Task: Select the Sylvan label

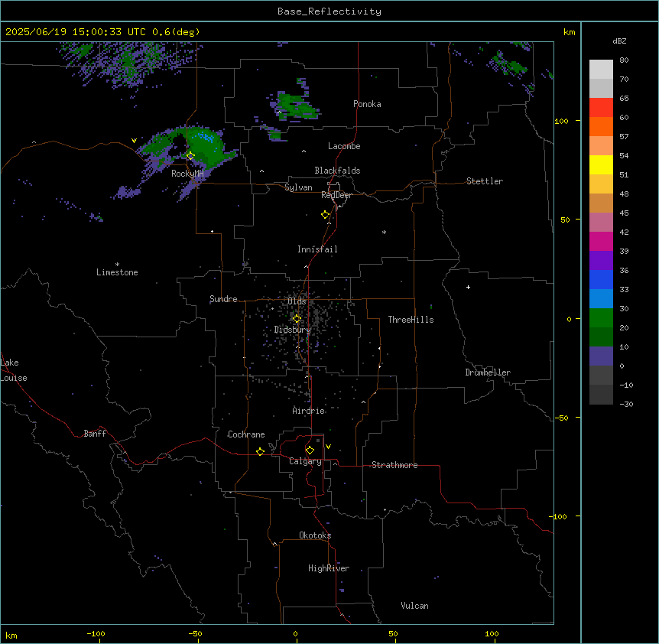Action: point(298,187)
